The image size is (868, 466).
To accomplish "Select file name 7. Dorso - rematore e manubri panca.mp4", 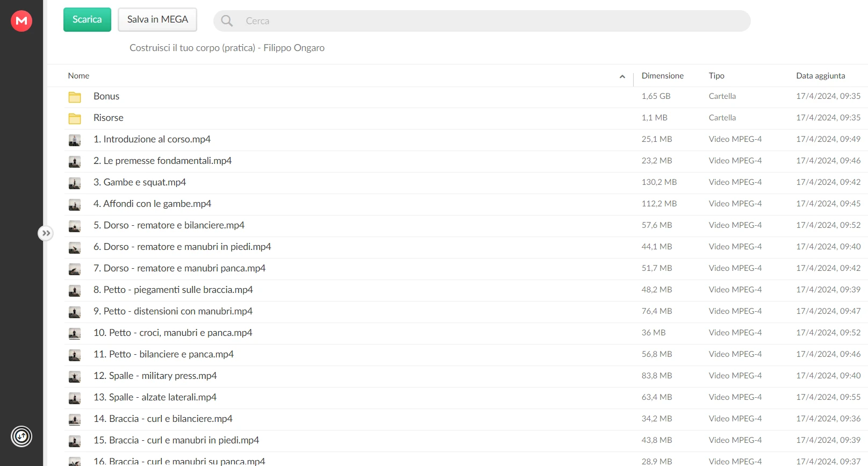I will pos(180,268).
